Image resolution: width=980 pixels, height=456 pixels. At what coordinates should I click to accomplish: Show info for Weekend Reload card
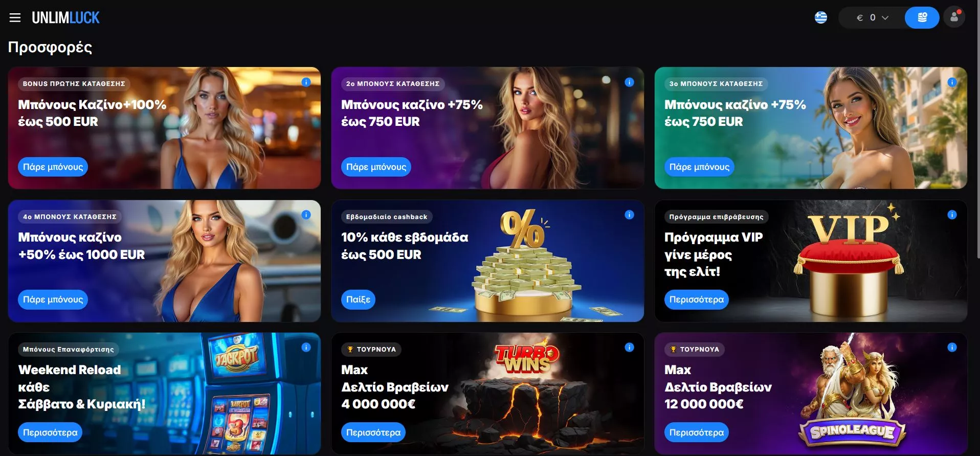[306, 348]
